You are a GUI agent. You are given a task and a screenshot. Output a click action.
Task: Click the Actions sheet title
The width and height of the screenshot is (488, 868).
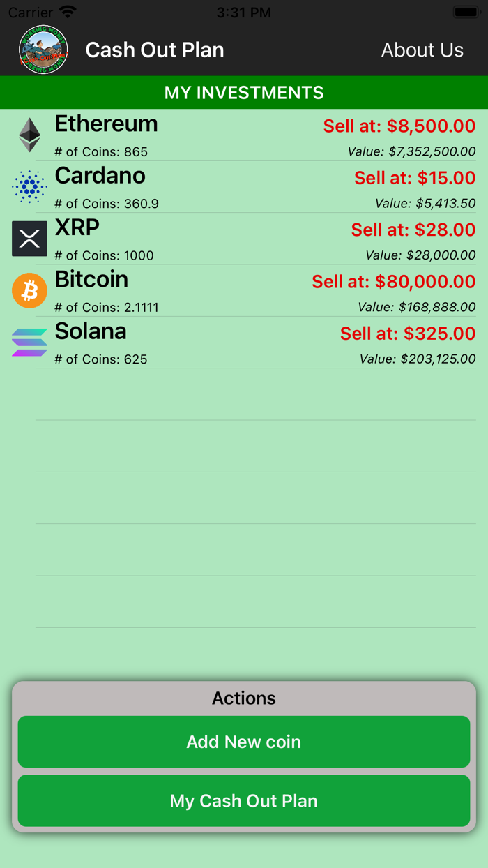244,698
